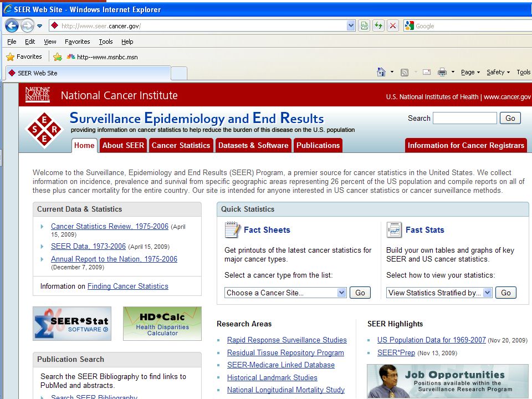Screen dimensions: 532x399
Task: Open the Favorites menu
Action: click(x=78, y=42)
